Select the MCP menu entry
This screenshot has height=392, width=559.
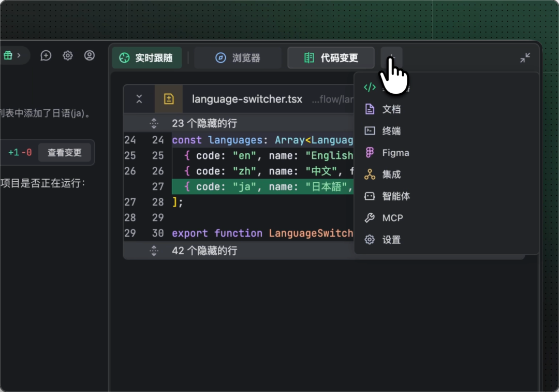392,218
